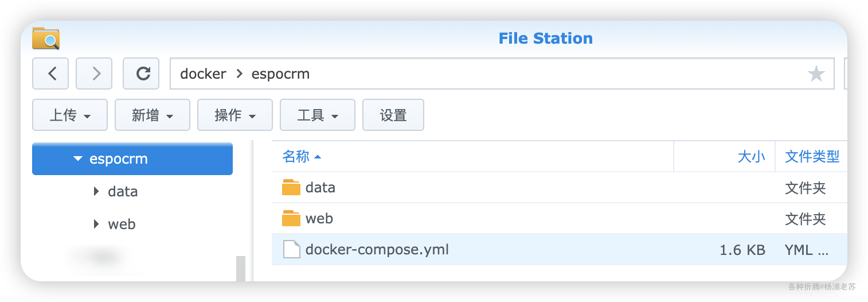
Task: Click the File Station app icon
Action: 46,38
